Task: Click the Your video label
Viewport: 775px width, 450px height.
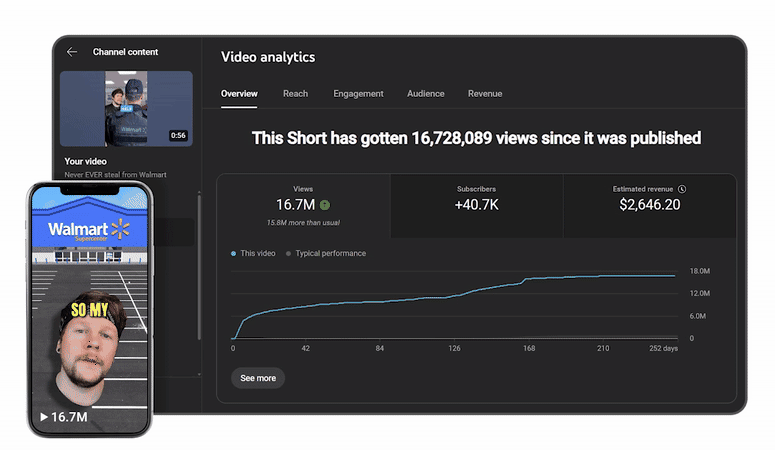Action: click(x=86, y=161)
